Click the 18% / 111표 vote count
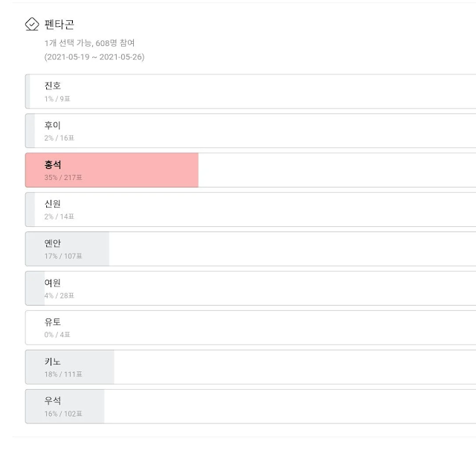 (63, 374)
